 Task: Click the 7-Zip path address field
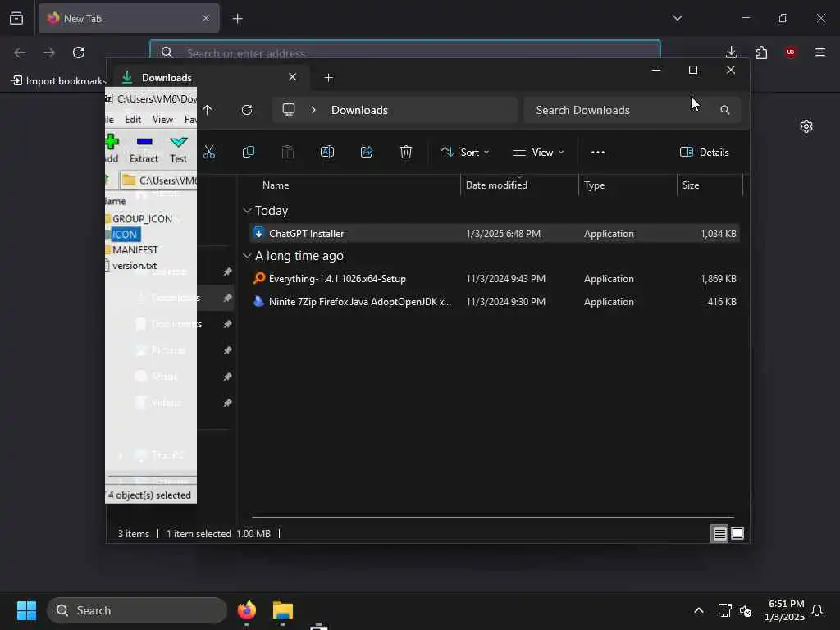[x=159, y=180]
